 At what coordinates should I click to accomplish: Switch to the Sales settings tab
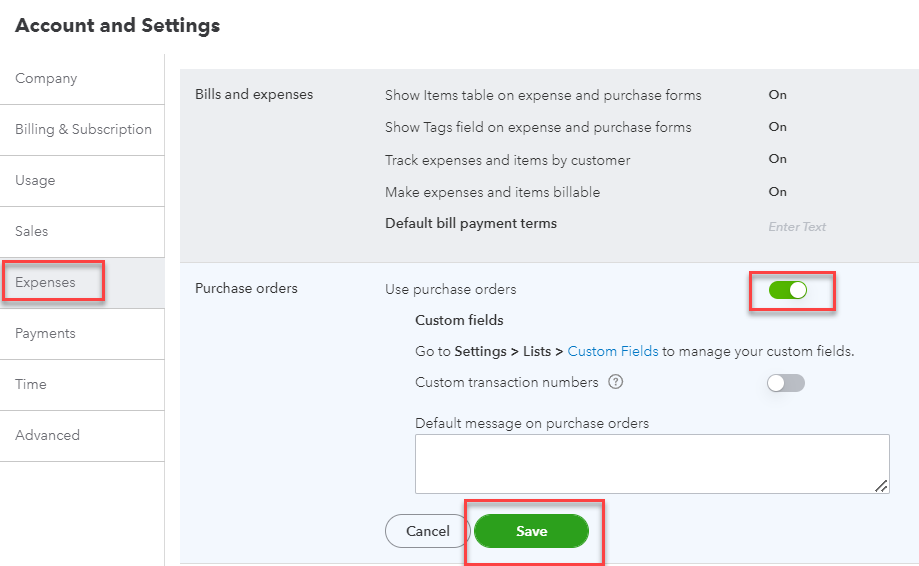[32, 231]
